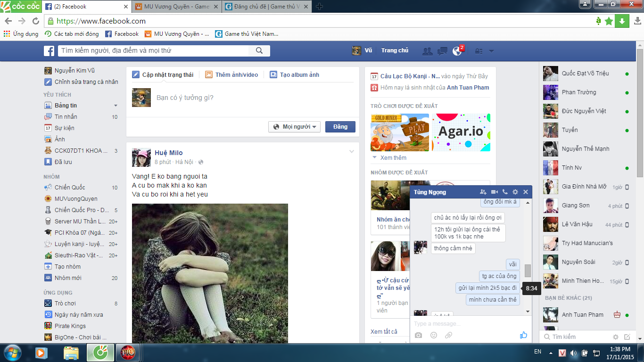Screen dimensions: 644x362
Task: Add friends to the chat conversation
Action: [483, 192]
